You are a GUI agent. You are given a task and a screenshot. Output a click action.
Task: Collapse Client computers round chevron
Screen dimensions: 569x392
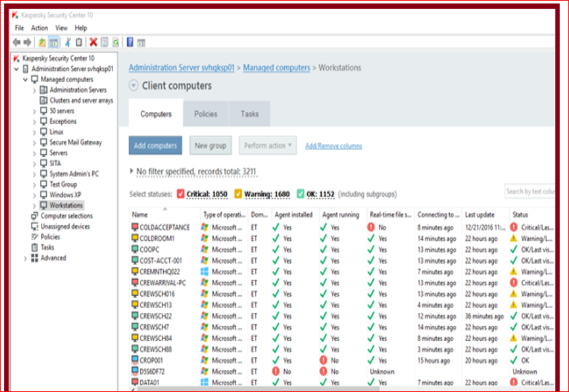133,86
